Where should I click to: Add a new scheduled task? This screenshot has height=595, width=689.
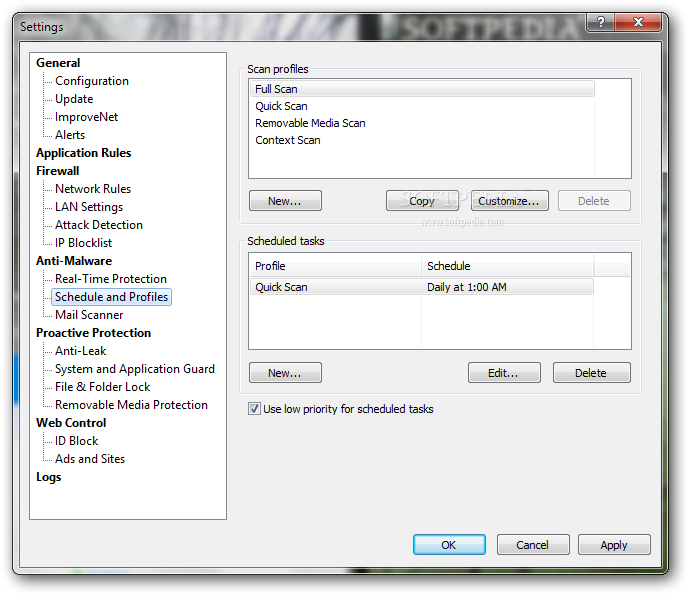coord(285,373)
